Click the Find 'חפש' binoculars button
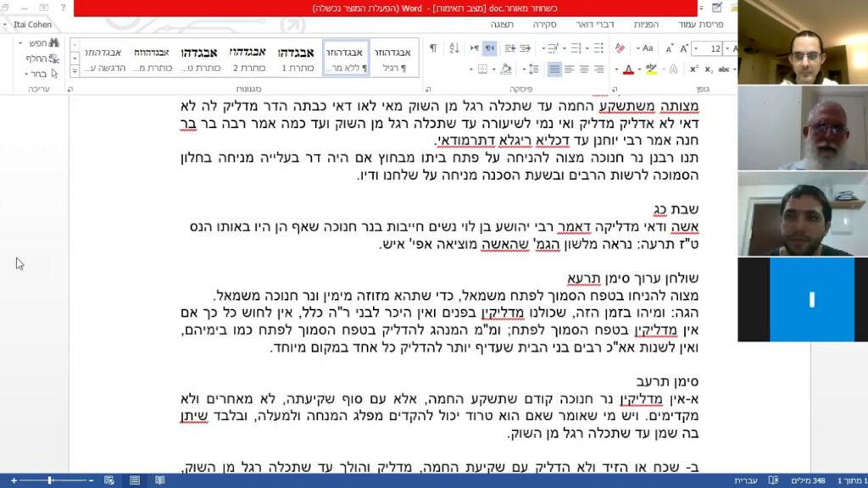 point(45,42)
